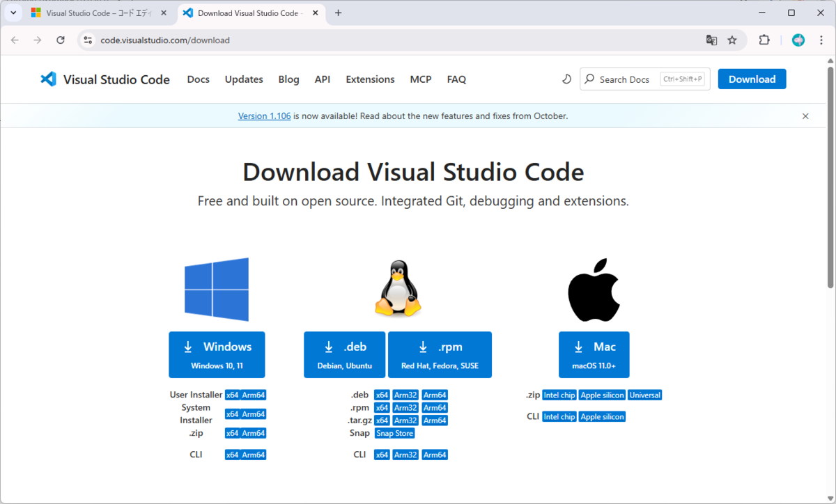Click x64 for Windows User Installer
The width and height of the screenshot is (836, 504).
pyautogui.click(x=232, y=395)
